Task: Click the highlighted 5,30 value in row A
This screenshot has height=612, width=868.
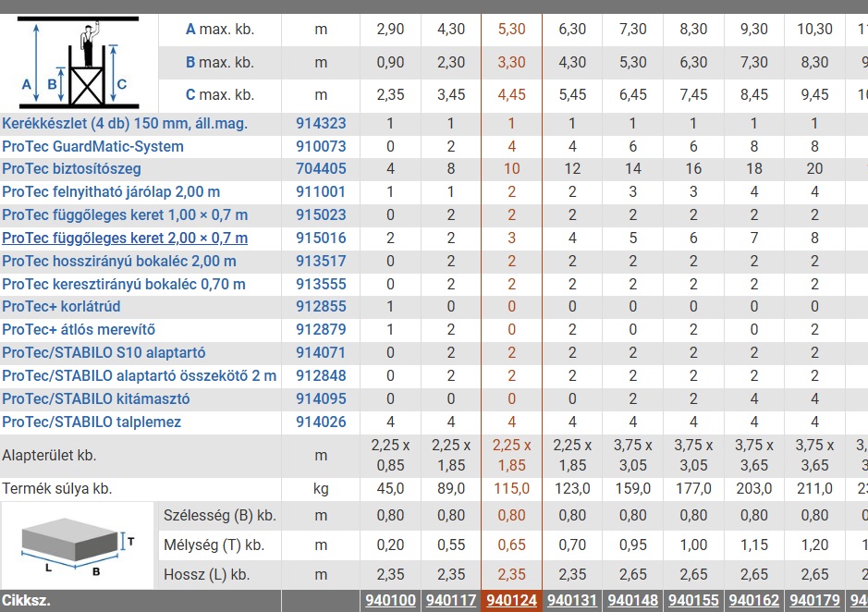Action: click(511, 30)
